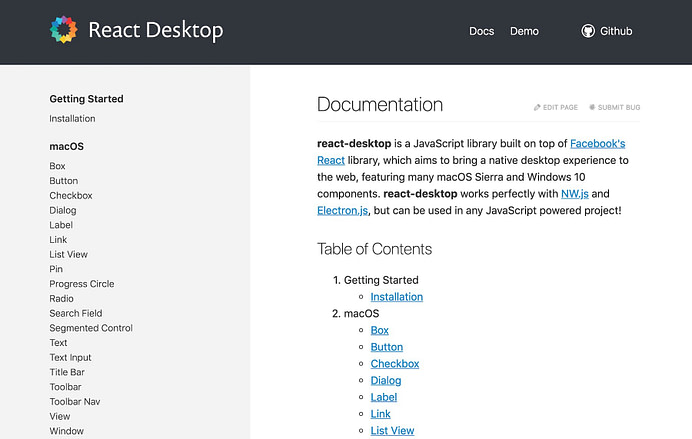Open the Electron.js link
The width and height of the screenshot is (692, 439).
342,211
